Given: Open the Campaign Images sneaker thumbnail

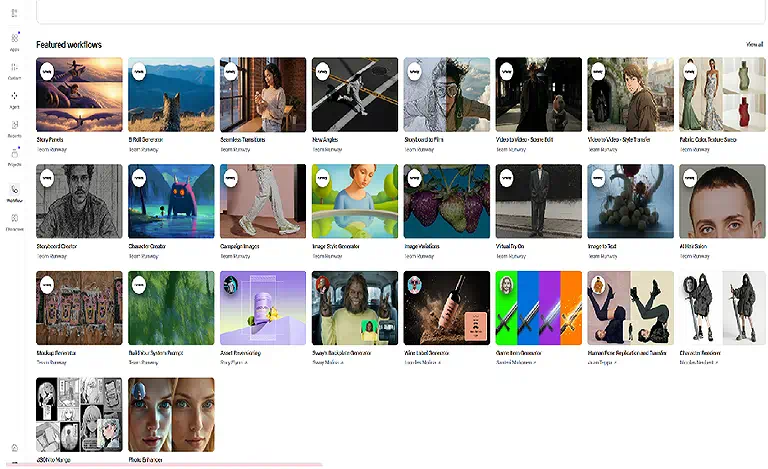Looking at the screenshot, I should [263, 201].
